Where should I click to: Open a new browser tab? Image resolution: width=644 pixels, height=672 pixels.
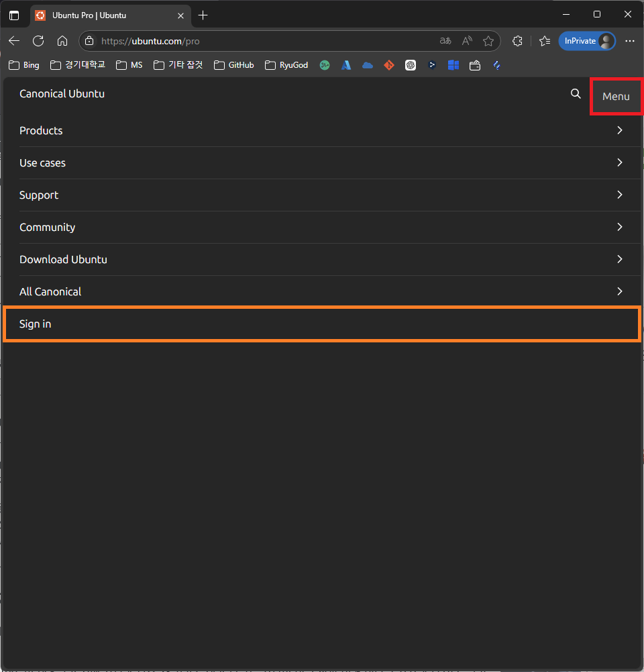(x=203, y=15)
